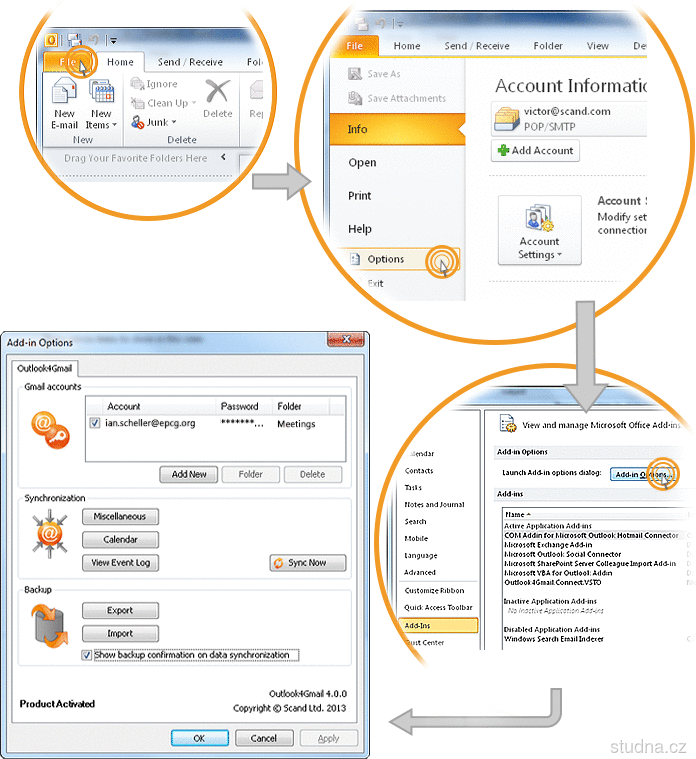Screen dimensions: 696x759
Task: Select Search in the Outlook Options sidebar
Action: (415, 521)
